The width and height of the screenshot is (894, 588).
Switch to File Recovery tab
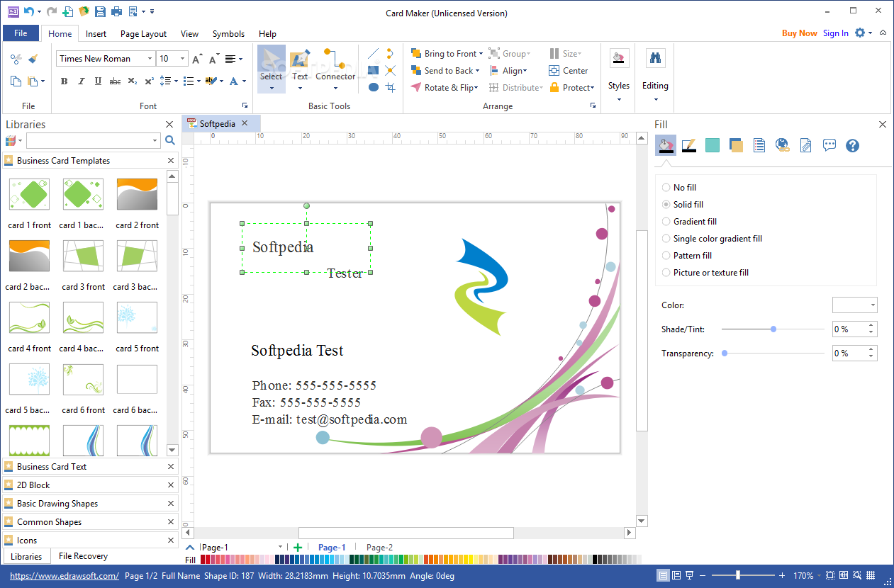[83, 556]
